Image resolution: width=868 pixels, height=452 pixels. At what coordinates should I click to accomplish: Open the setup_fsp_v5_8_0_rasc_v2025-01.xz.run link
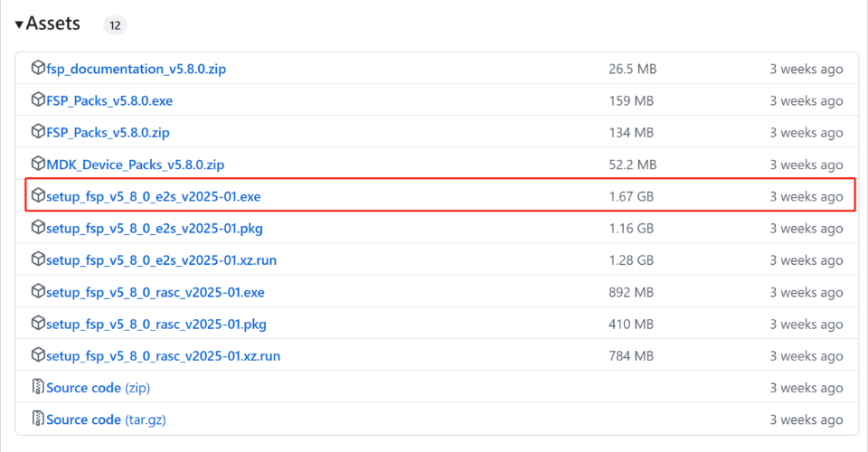coord(164,356)
